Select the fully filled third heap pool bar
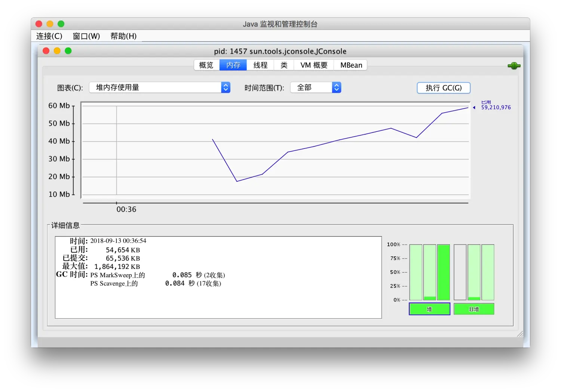This screenshot has height=392, width=561. tap(444, 272)
